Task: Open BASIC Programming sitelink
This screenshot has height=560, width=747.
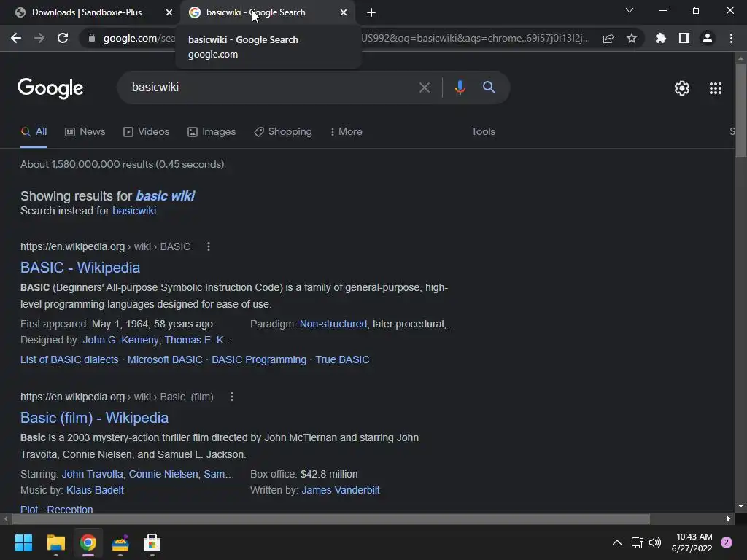Action: point(259,360)
